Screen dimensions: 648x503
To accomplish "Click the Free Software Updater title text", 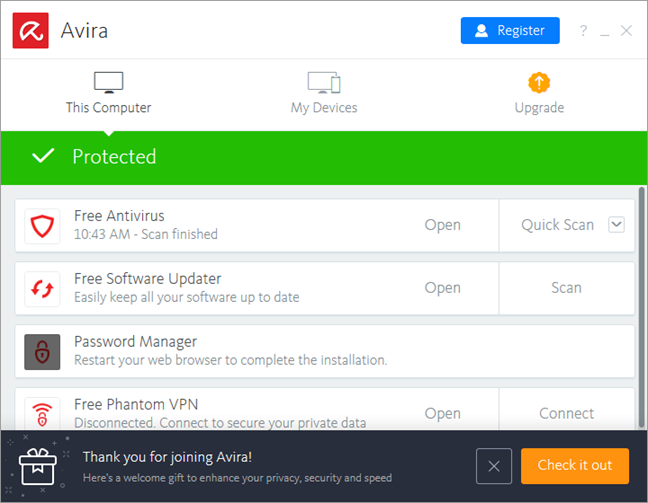I will pos(148,279).
